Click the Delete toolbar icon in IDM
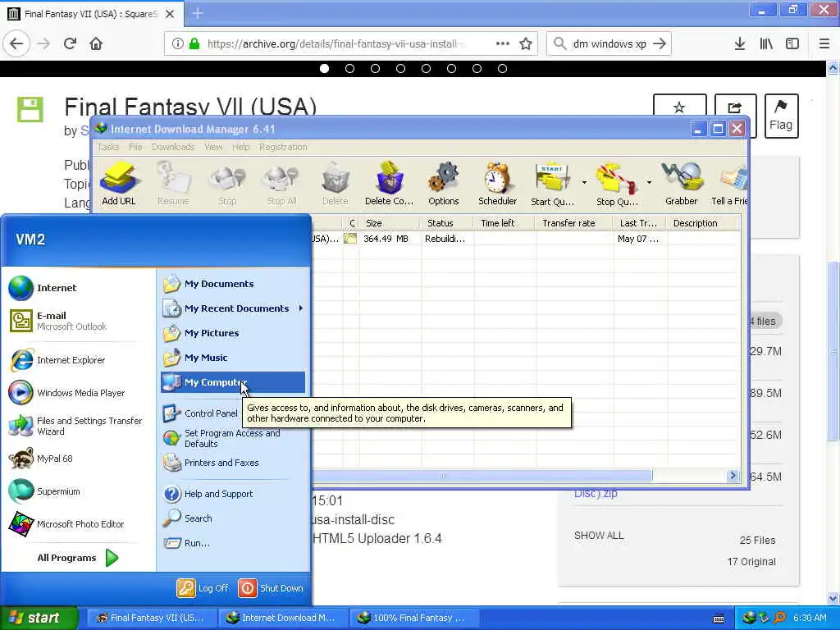The height and width of the screenshot is (630, 840). [x=336, y=184]
